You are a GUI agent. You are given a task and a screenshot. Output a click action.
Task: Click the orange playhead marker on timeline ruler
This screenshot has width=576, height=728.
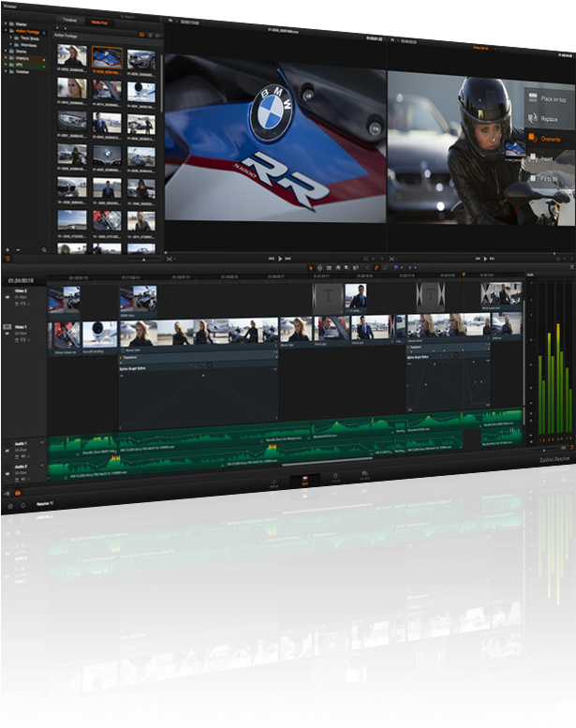[464, 275]
